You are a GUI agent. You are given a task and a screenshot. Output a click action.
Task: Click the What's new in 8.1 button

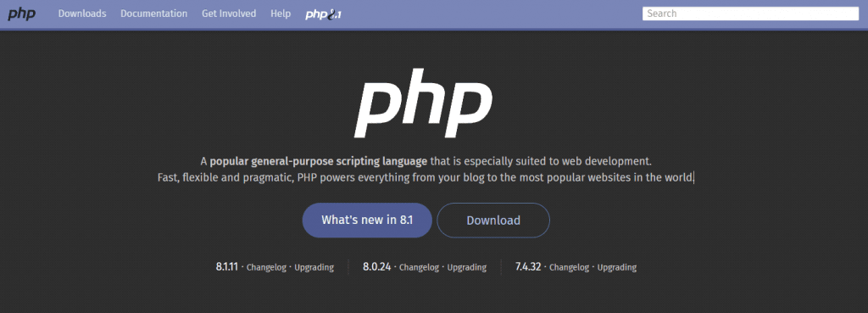click(x=367, y=220)
